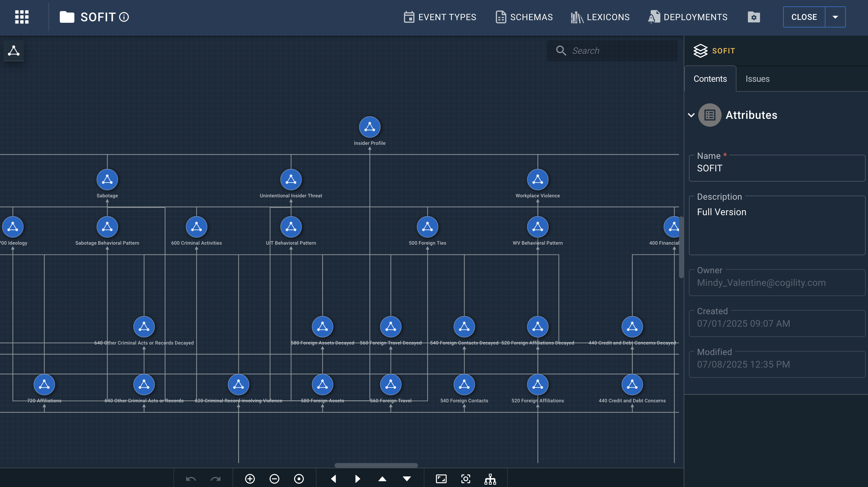Viewport: 868px width, 487px height.
Task: Click the reset zoom target icon
Action: click(x=299, y=479)
